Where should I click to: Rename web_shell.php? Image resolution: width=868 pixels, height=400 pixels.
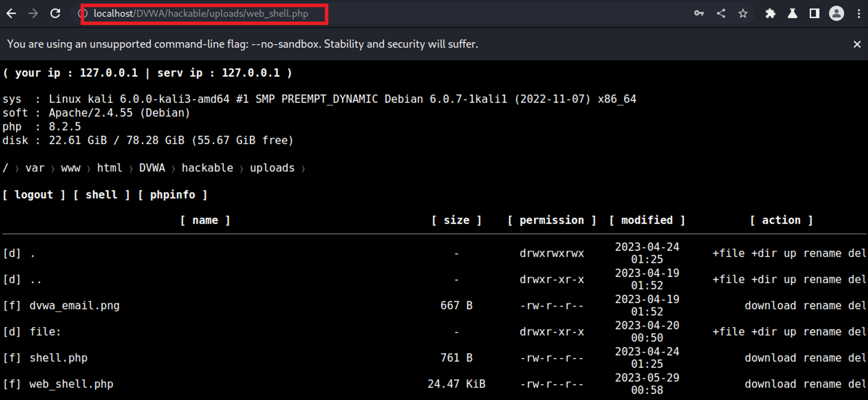tap(822, 384)
